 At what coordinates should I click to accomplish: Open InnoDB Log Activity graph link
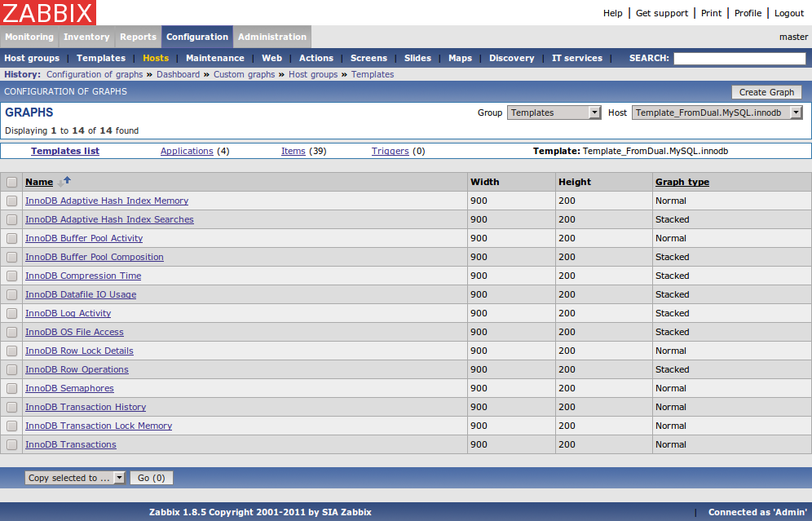click(x=68, y=314)
